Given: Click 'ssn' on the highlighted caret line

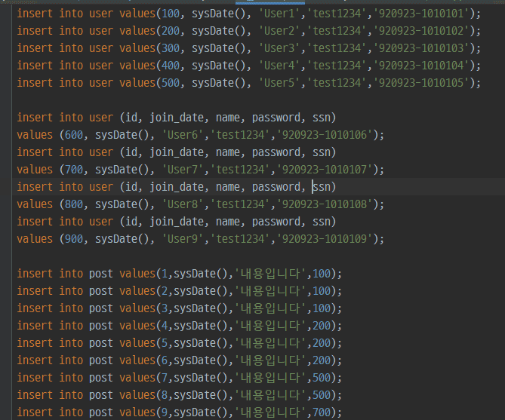Looking at the screenshot, I should click(x=322, y=187).
